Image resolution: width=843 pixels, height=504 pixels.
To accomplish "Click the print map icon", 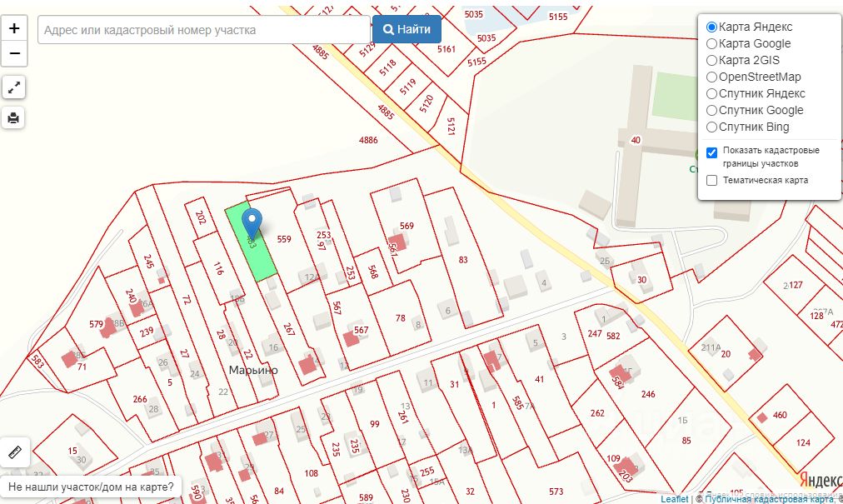I will pos(14,117).
